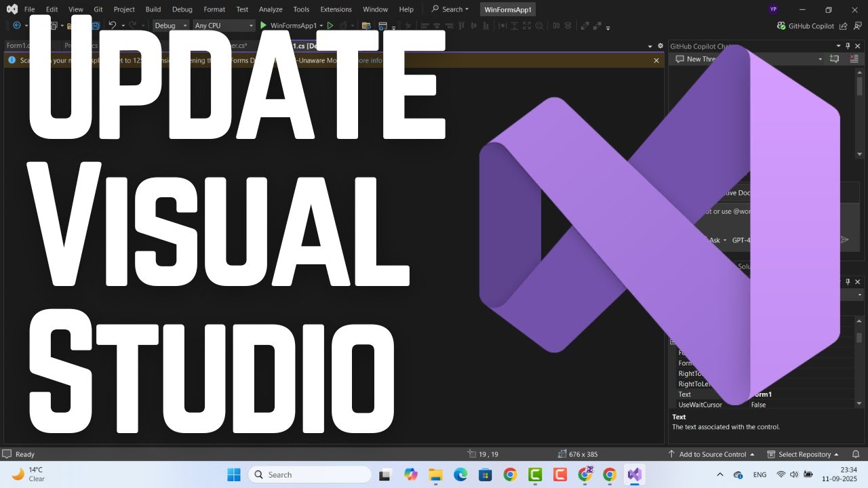Open the Copilot app from the taskbar
Screen dimensions: 868x488
[x=410, y=474]
